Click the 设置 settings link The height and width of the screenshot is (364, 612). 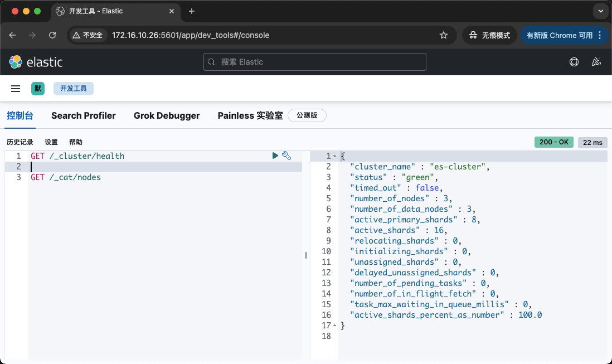[51, 142]
